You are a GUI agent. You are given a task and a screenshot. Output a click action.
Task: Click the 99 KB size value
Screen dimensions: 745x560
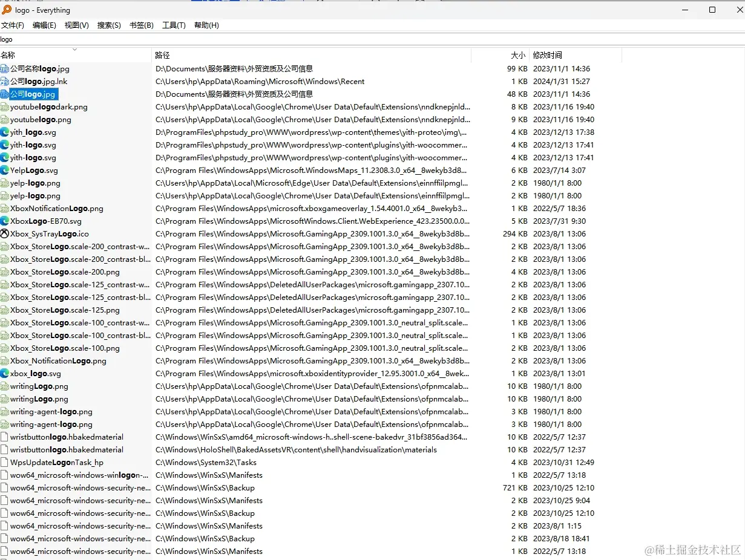coord(517,69)
